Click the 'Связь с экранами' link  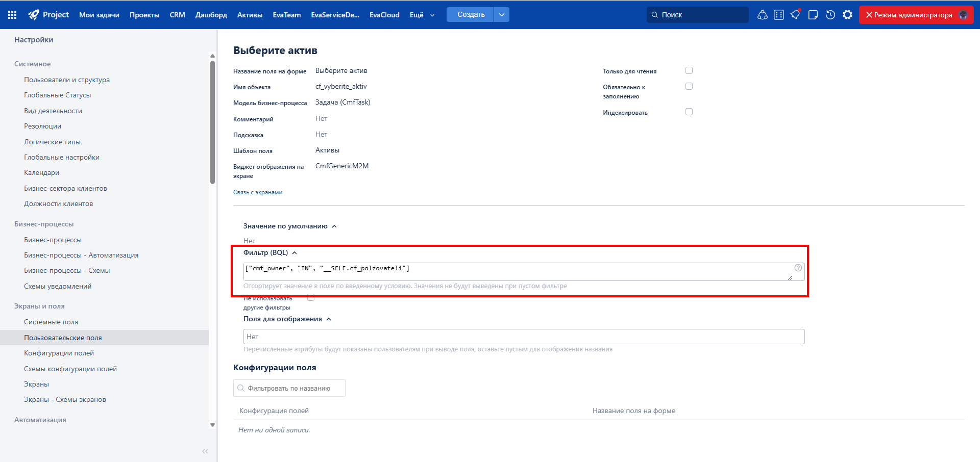tap(257, 192)
